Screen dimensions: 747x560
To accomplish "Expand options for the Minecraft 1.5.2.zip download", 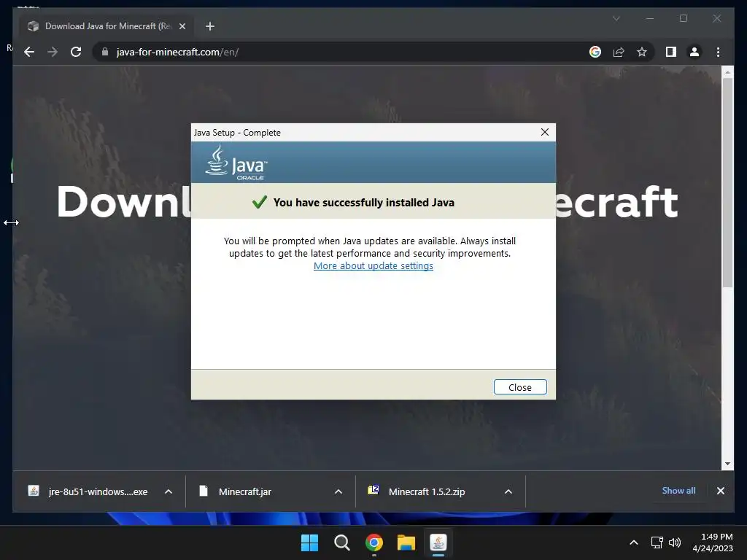I will (x=508, y=491).
